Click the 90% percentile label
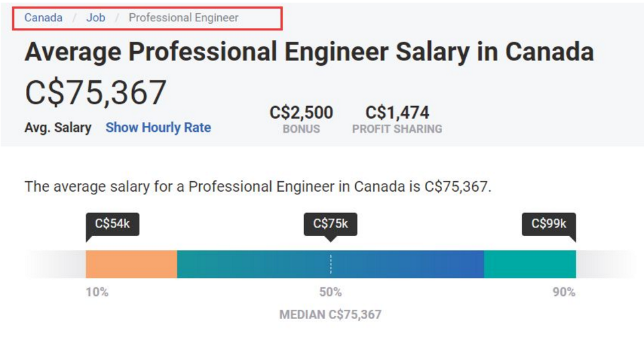 (564, 292)
